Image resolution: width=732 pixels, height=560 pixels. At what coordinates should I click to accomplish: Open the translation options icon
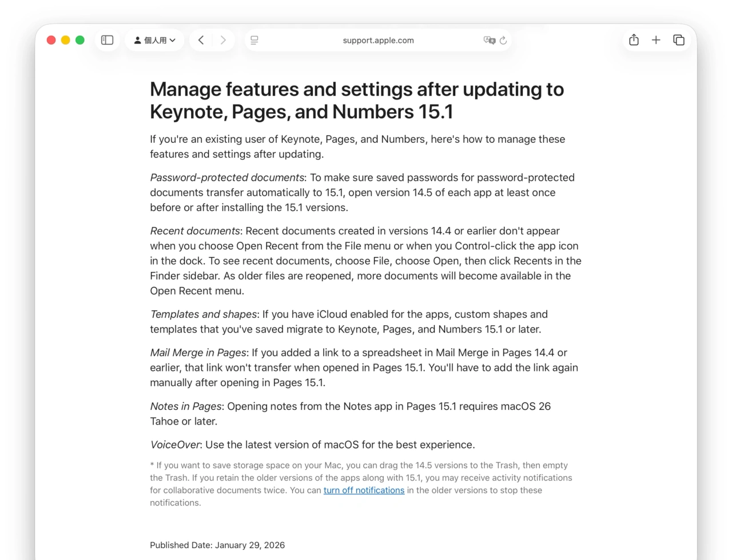click(490, 40)
